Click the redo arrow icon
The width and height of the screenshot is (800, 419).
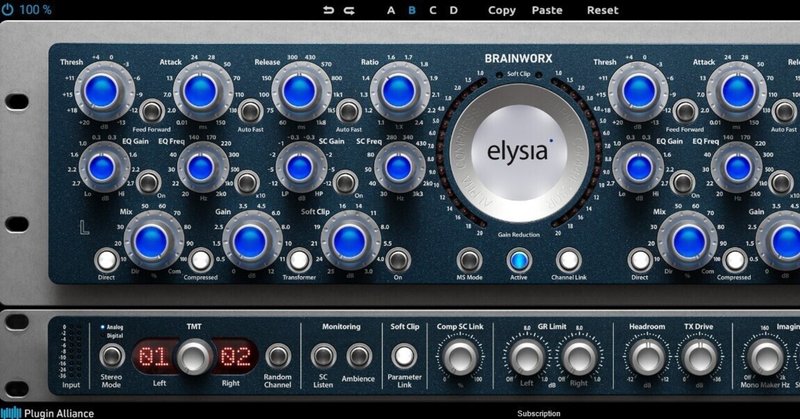349,10
